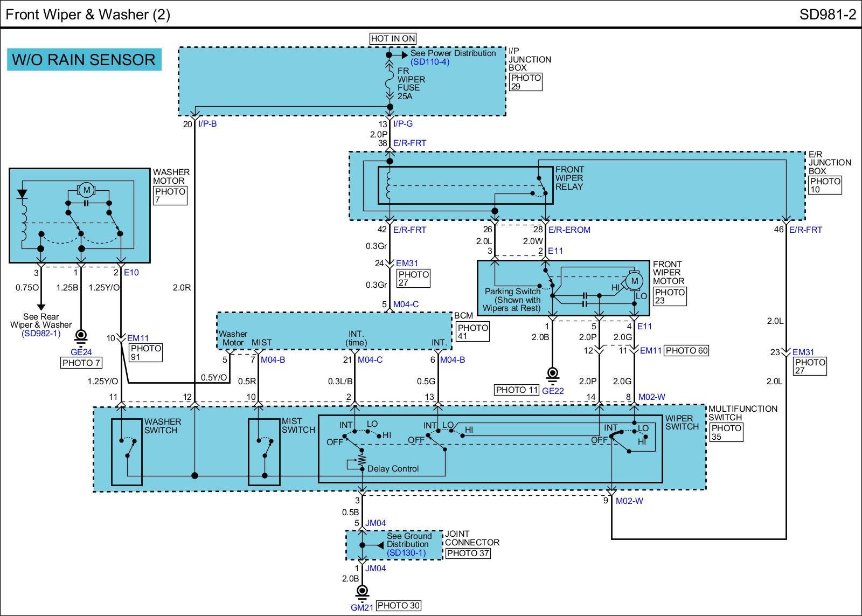Open PHOTO 37 for joint connector
This screenshot has height=616, width=862.
point(468,553)
